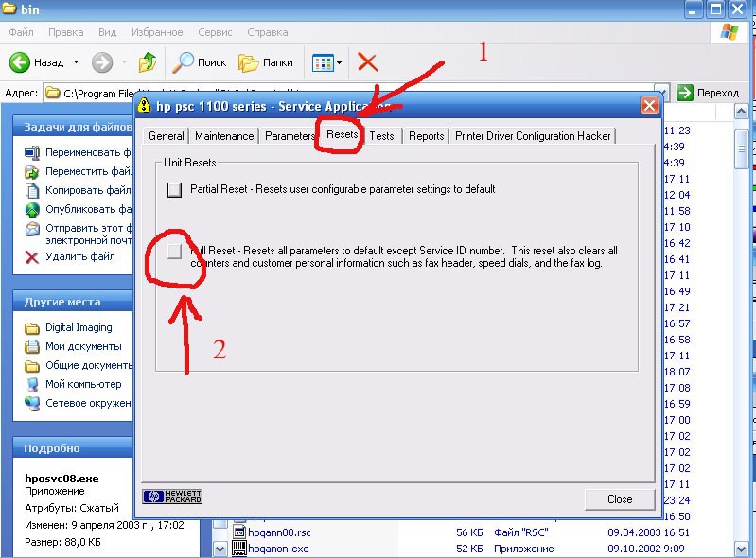Click the red Delete X toolbar icon
Viewport: 756px width, 558px height.
[367, 62]
